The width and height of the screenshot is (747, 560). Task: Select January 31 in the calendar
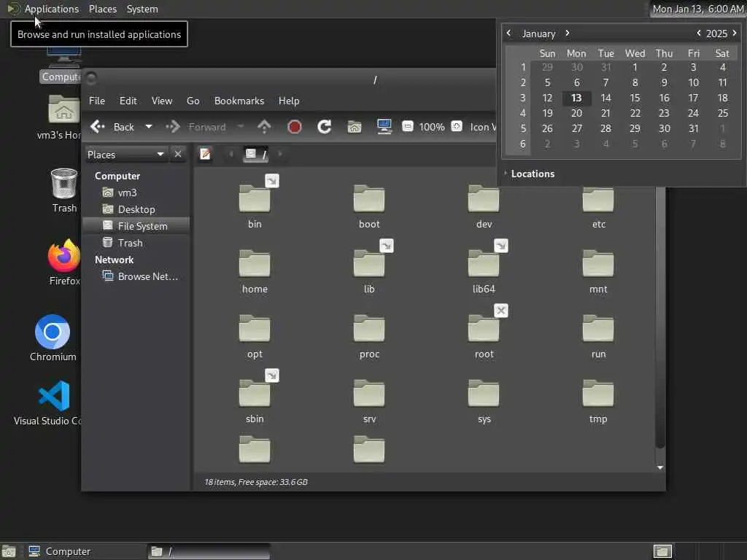click(693, 128)
